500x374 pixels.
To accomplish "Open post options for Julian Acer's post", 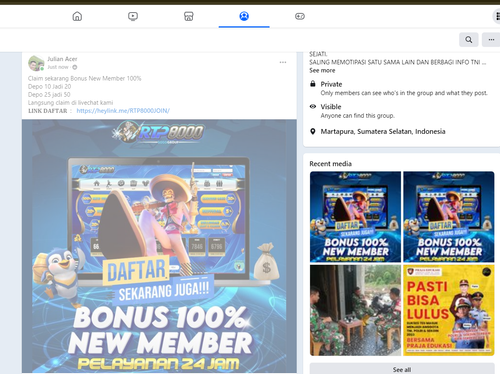I will [x=283, y=62].
